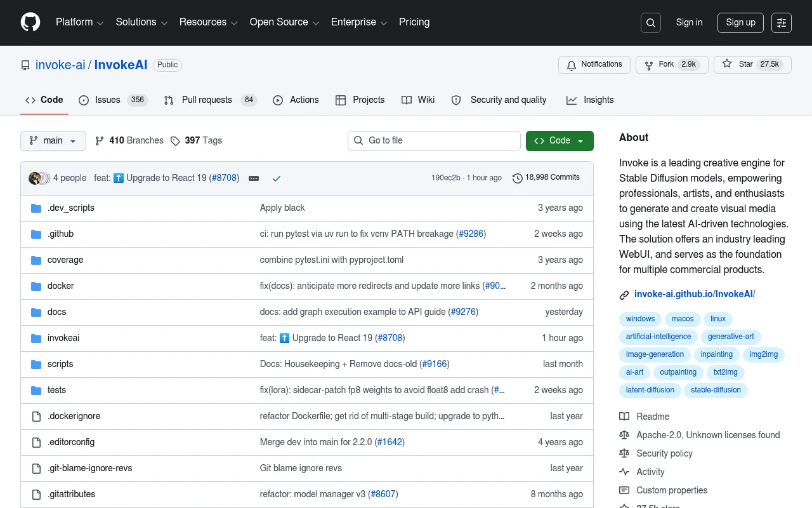
Task: Click the docker folder icon
Action: coord(36,286)
